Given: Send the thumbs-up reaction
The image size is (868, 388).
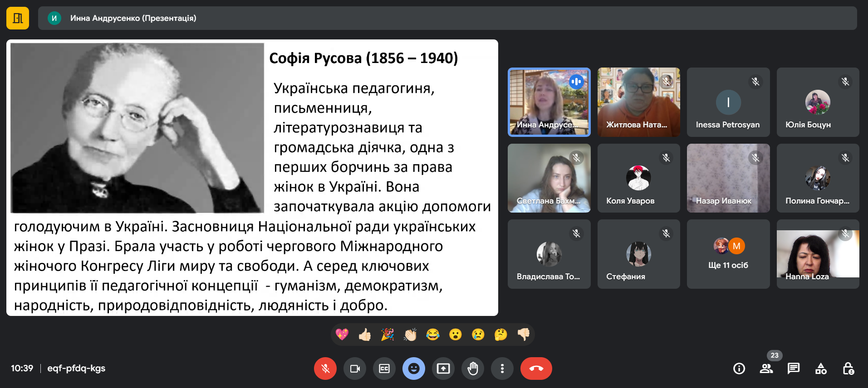Looking at the screenshot, I should pyautogui.click(x=365, y=335).
